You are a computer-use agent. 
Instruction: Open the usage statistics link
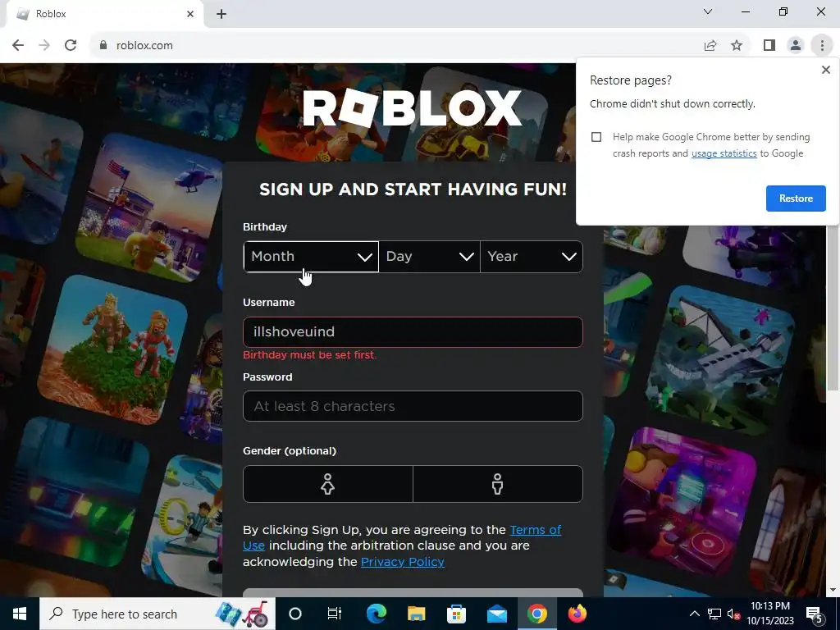pos(724,153)
